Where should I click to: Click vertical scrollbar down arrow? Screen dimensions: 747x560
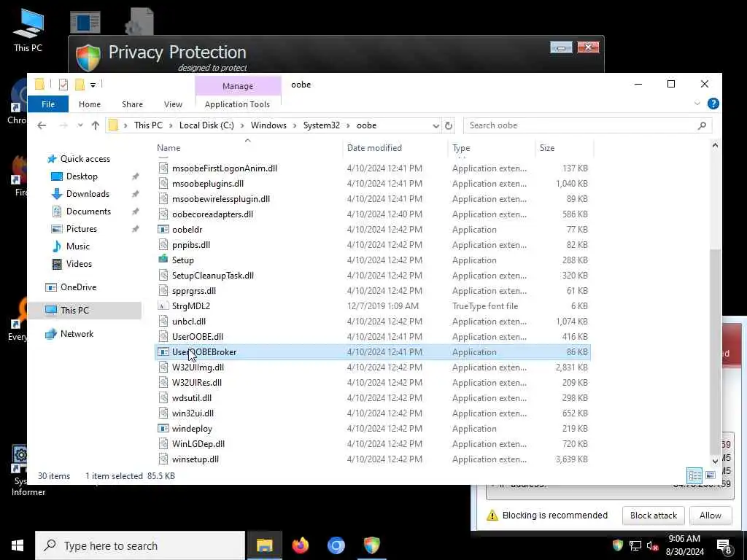[715, 461]
